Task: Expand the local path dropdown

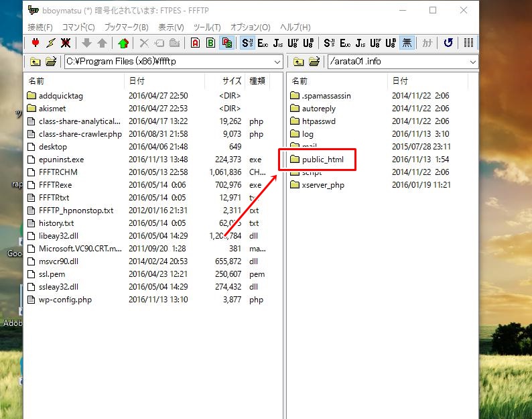Action: (x=277, y=62)
